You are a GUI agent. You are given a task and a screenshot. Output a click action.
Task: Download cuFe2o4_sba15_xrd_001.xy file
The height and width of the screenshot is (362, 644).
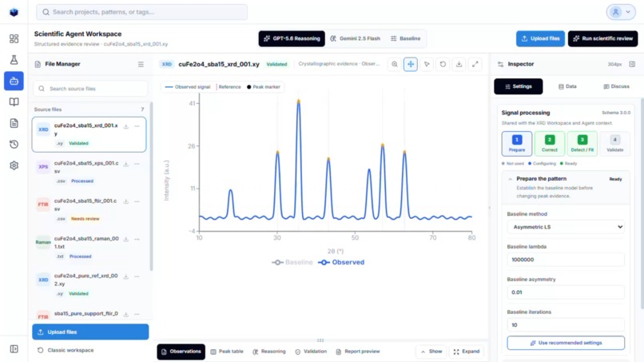click(x=126, y=126)
